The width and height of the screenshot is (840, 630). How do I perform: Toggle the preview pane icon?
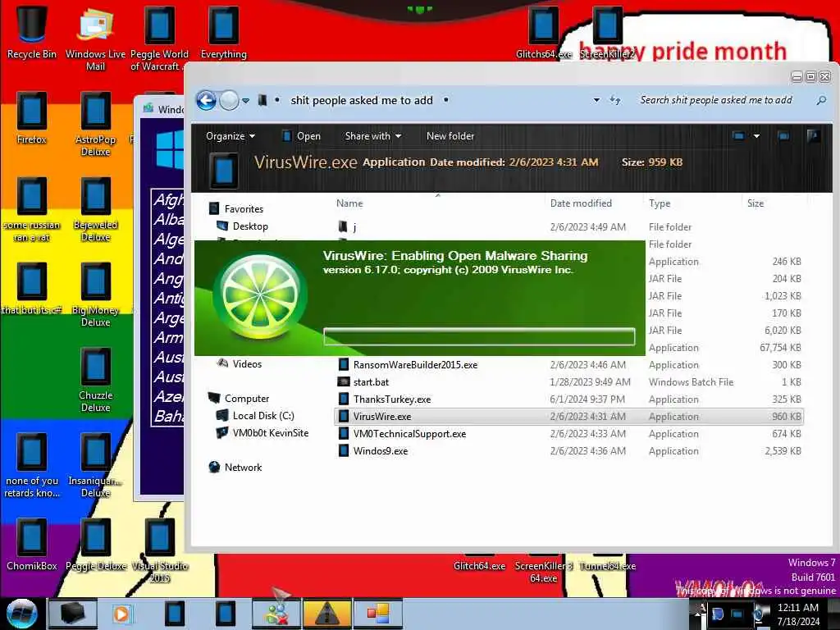point(783,136)
